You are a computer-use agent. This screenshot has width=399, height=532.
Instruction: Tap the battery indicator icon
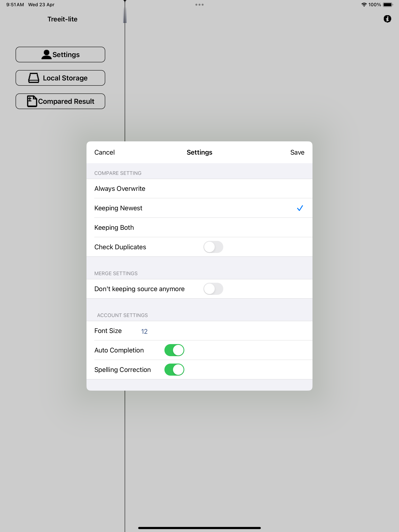[388, 4]
